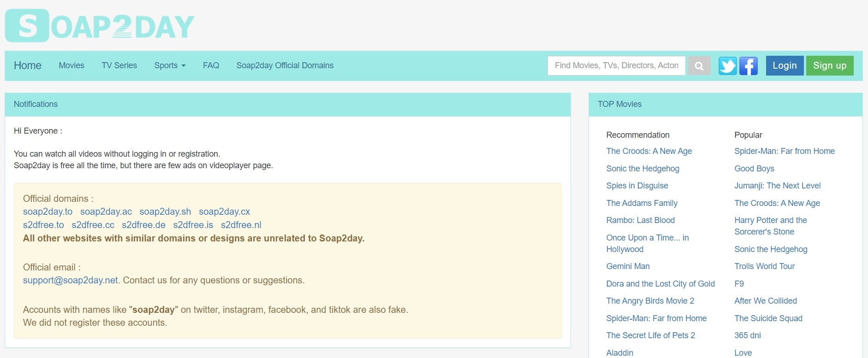
Task: Click the Soap2day logo
Action: pyautogui.click(x=100, y=26)
